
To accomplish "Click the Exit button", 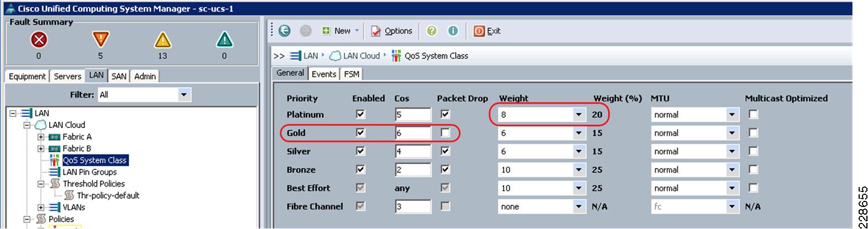I will click(487, 31).
